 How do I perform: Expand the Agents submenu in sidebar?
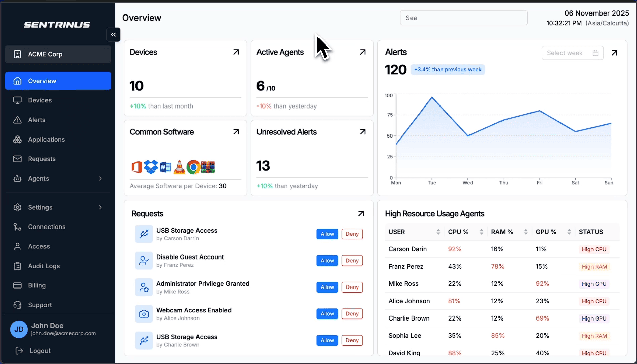click(x=100, y=179)
